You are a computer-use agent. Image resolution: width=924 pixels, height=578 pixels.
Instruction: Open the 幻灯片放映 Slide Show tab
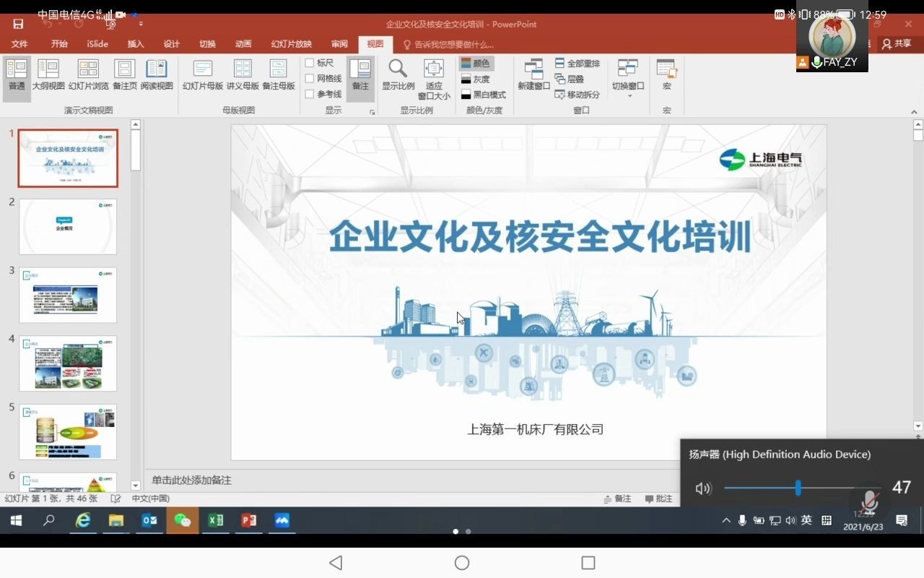point(292,44)
